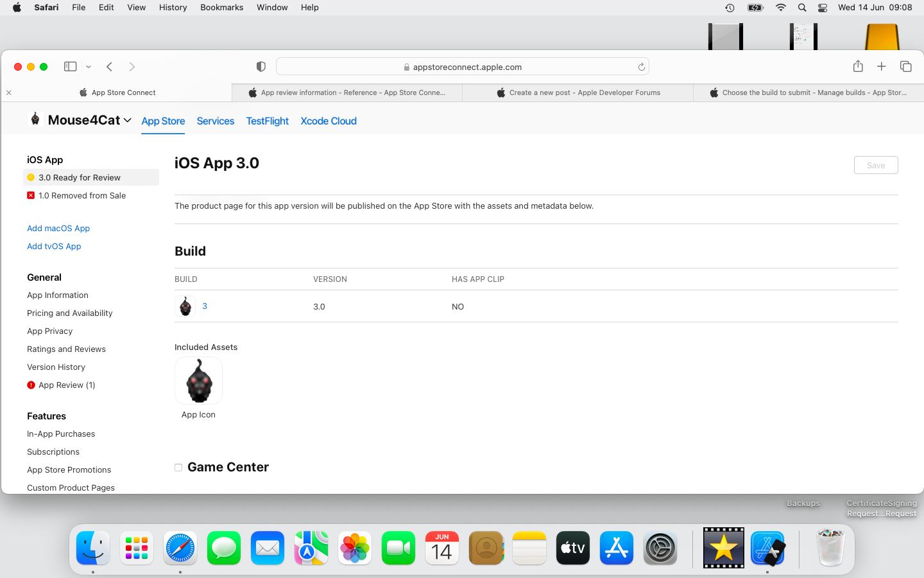The width and height of the screenshot is (924, 578).
Task: Open Messages from the Dock
Action: pyautogui.click(x=224, y=548)
